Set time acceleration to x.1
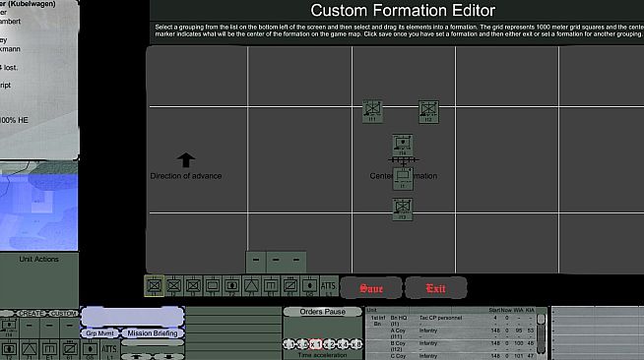The width and height of the screenshot is (644, 360). [290, 344]
